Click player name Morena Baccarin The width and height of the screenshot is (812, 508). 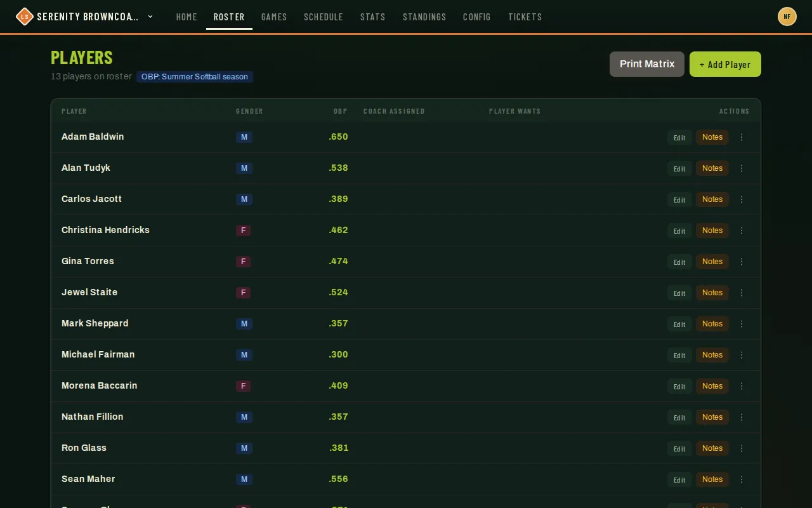click(x=100, y=385)
